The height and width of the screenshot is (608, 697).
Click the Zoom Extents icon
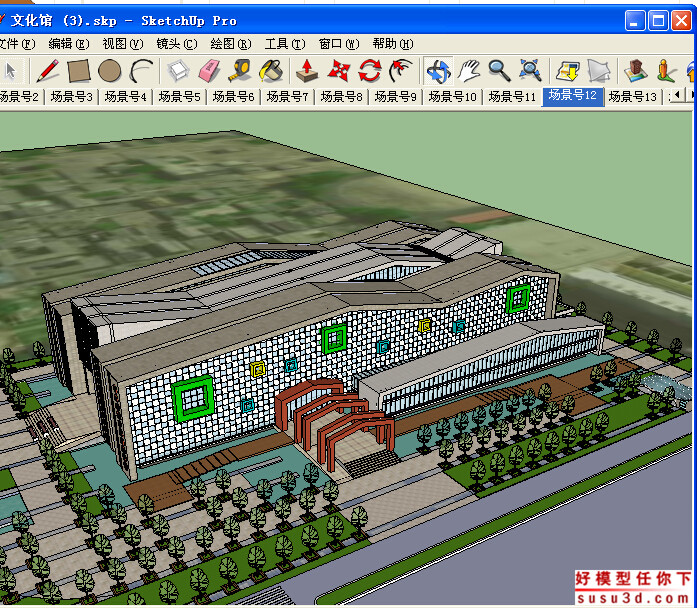click(530, 71)
